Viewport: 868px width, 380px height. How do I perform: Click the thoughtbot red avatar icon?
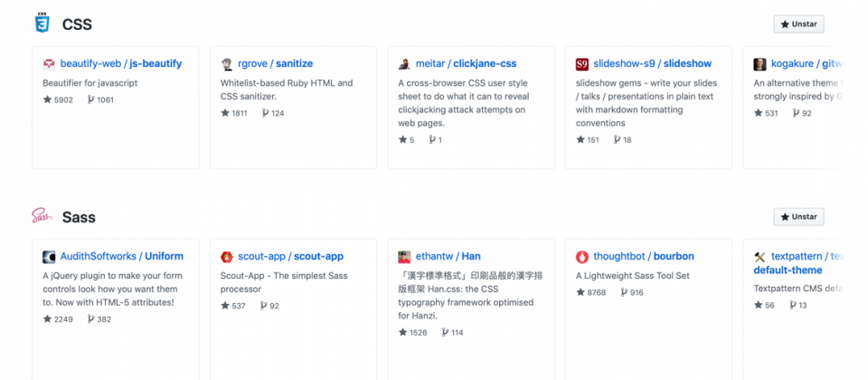pyautogui.click(x=581, y=257)
